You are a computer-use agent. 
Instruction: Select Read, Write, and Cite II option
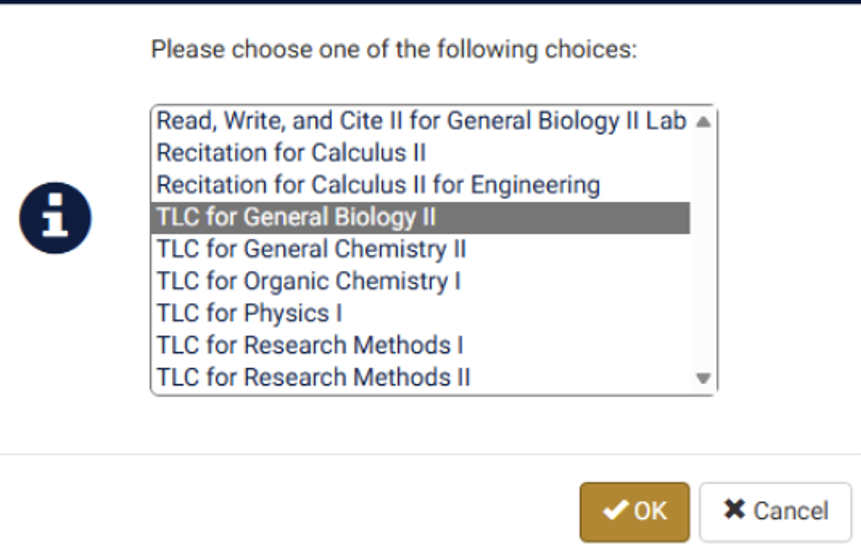point(420,121)
